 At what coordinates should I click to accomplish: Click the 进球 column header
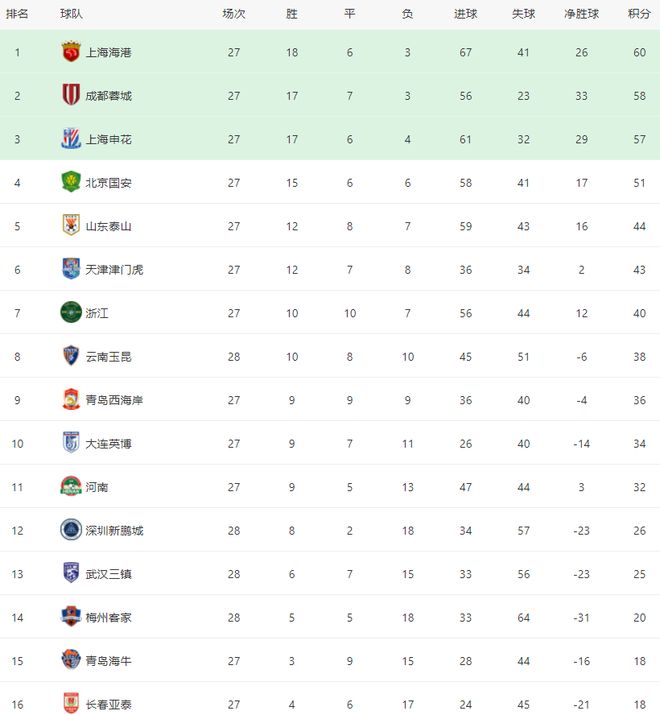[465, 14]
